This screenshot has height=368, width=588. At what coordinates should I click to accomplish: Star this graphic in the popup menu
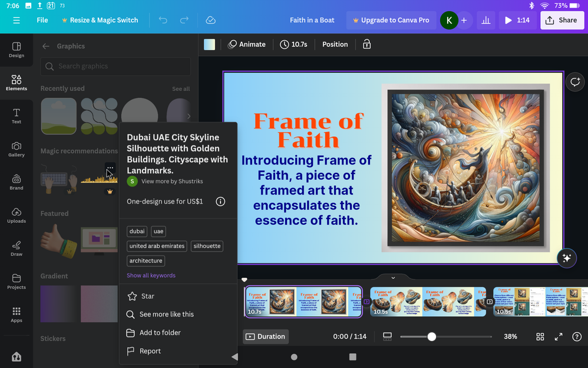tap(147, 296)
